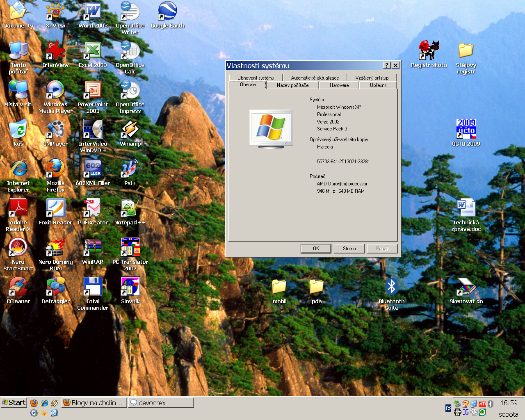Viewport: 525px width, 420px height.
Task: Open the Stájový registr folder
Action: click(466, 57)
